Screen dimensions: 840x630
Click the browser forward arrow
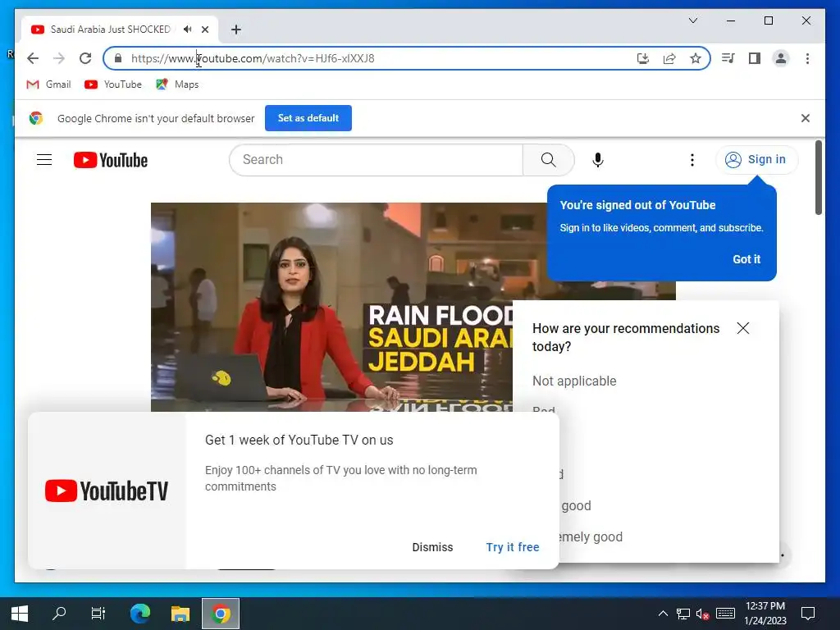pos(59,58)
